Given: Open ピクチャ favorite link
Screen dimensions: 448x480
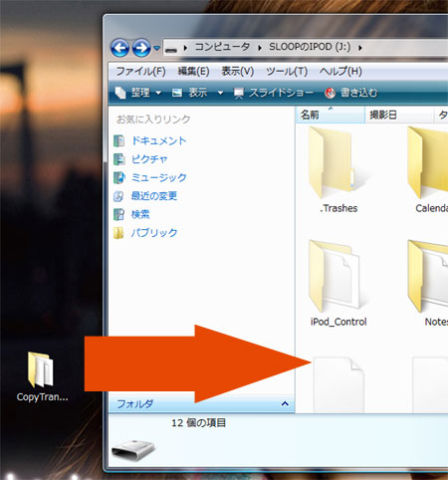Looking at the screenshot, I should [149, 159].
